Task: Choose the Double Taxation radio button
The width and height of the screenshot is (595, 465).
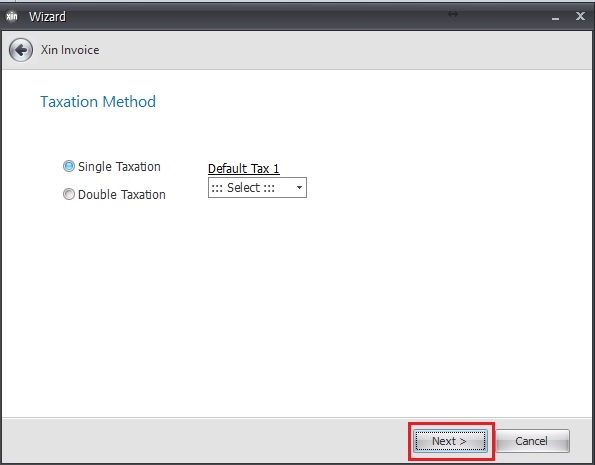Action: pos(69,194)
